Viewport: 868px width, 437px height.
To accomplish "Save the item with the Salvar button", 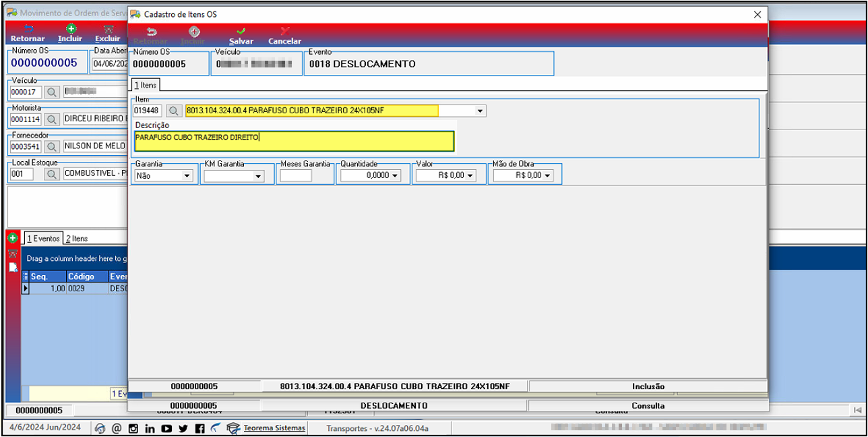I will point(241,36).
